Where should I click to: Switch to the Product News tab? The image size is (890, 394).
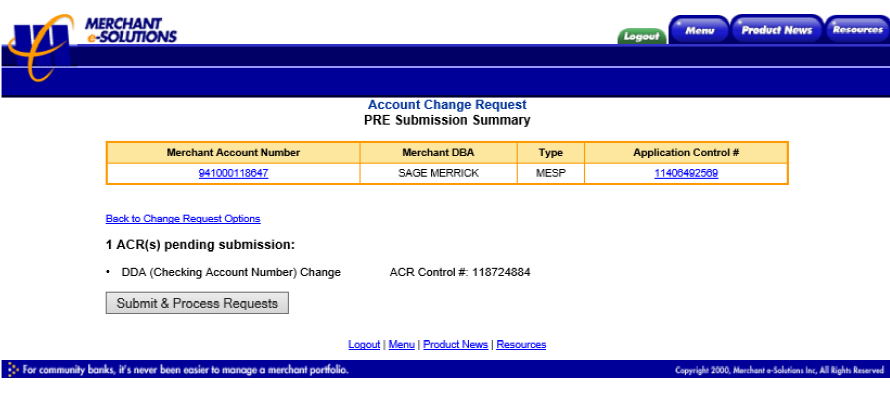776,30
